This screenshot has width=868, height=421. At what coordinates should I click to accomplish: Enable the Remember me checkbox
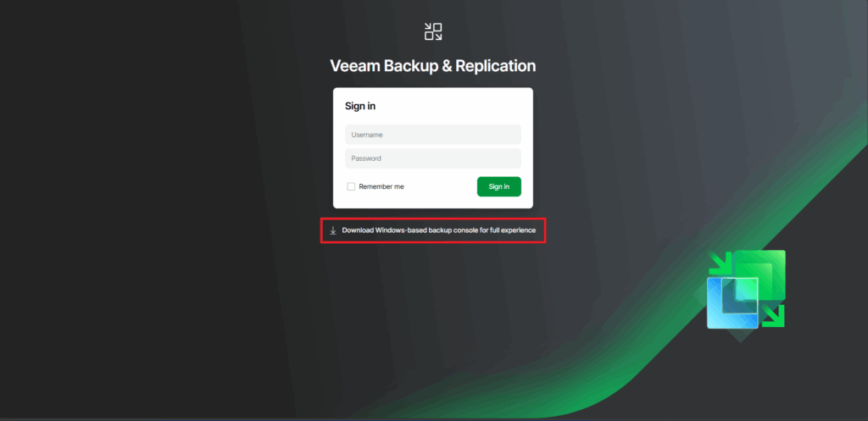pyautogui.click(x=351, y=186)
